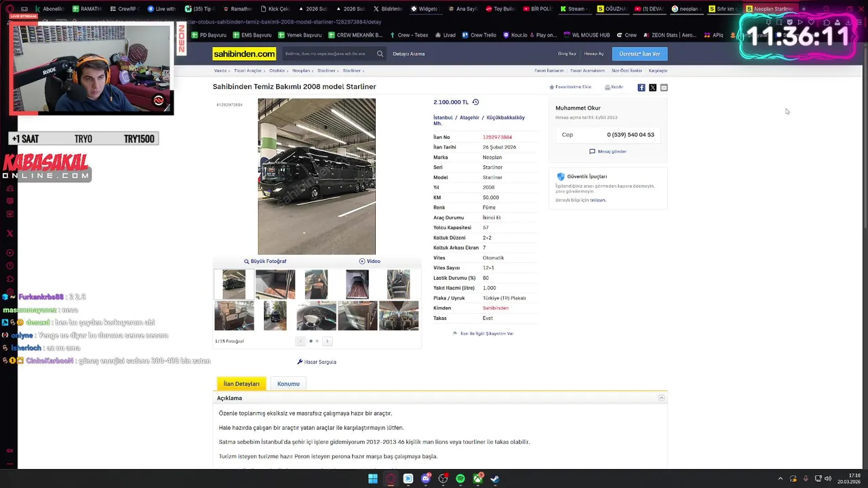Select second photo thumbnail in first row
The image size is (868, 488).
pyautogui.click(x=275, y=285)
